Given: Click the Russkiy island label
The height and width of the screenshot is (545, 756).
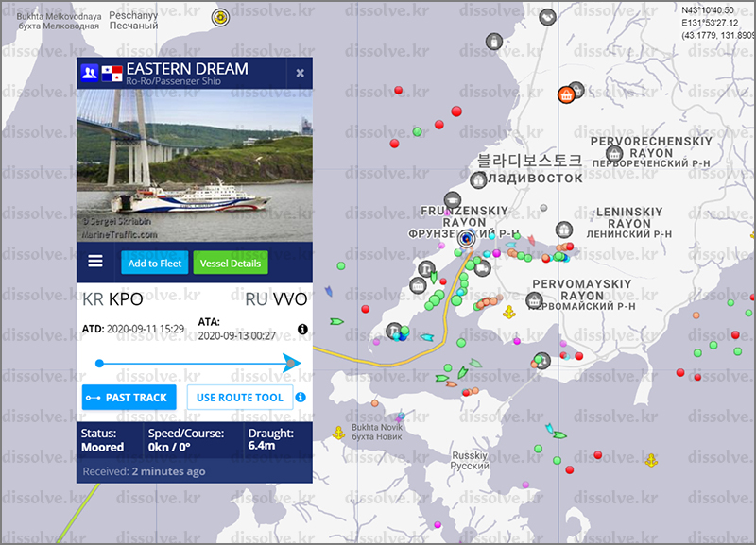Looking at the screenshot, I should click(x=470, y=460).
